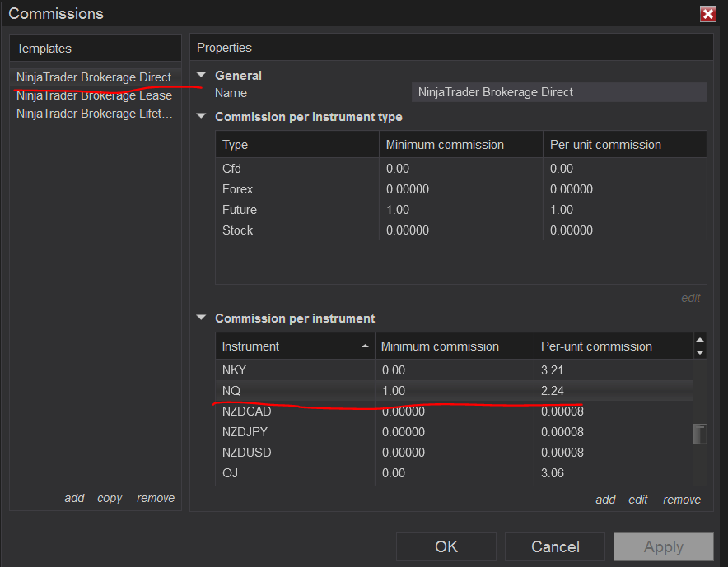
Task: Click the Name input field
Action: click(558, 92)
